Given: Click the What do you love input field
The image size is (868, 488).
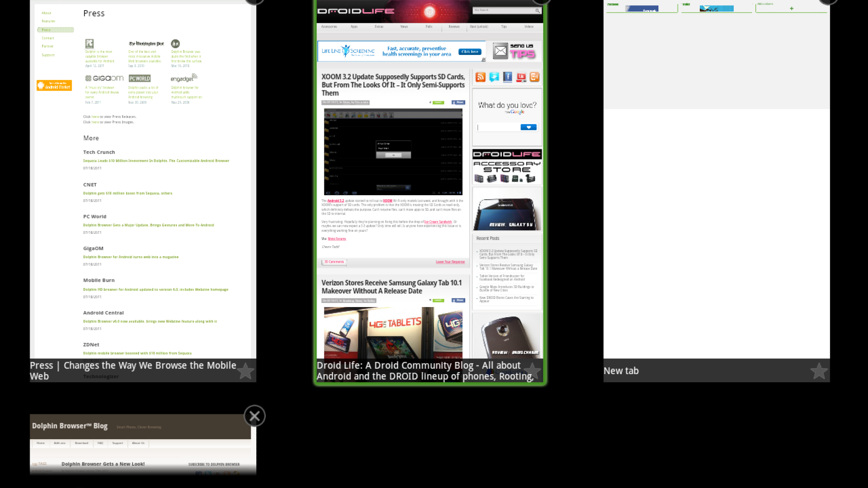Looking at the screenshot, I should 498,127.
